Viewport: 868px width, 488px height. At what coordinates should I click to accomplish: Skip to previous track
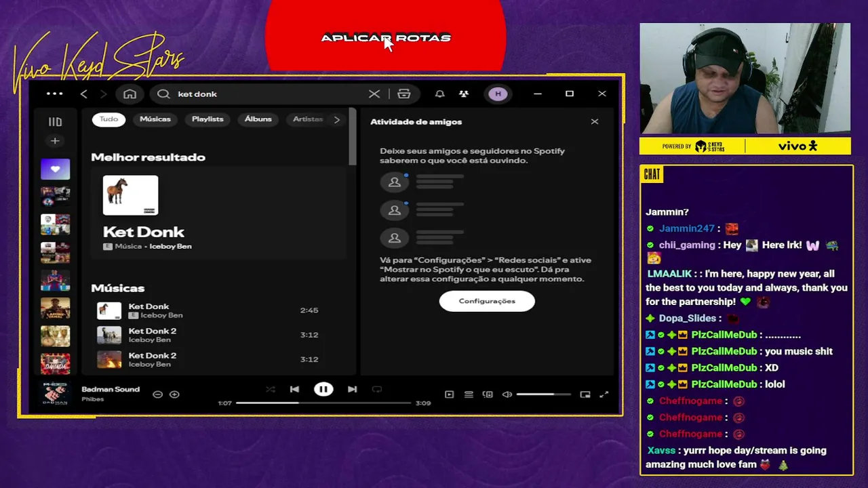tap(294, 389)
